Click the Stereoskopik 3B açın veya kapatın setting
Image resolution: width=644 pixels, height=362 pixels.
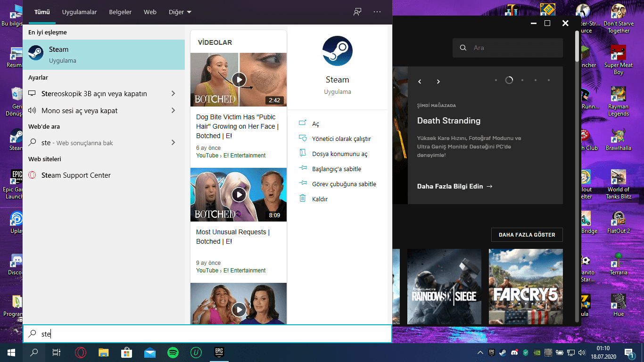(x=94, y=93)
